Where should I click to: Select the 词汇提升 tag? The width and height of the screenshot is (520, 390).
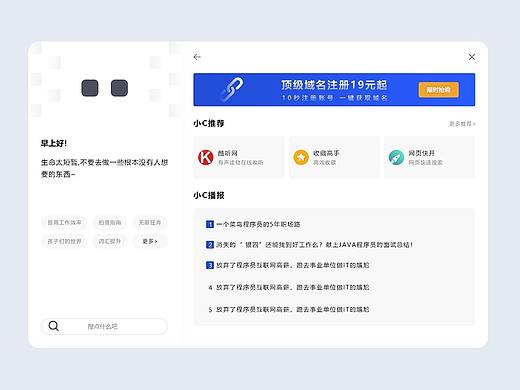point(110,241)
